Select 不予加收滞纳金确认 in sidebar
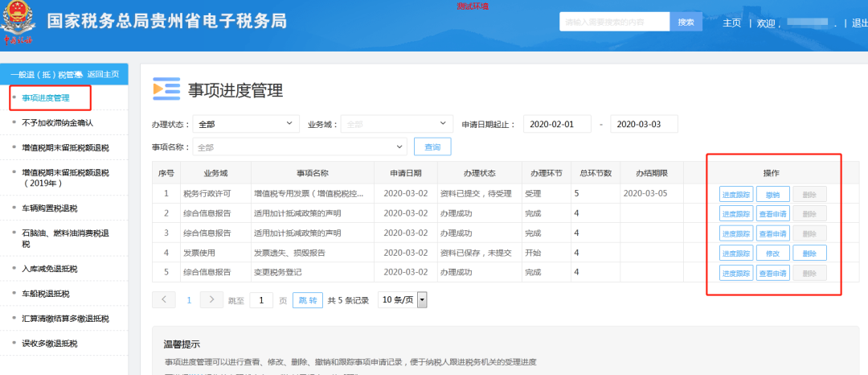Image resolution: width=868 pixels, height=375 pixels. pos(58,123)
